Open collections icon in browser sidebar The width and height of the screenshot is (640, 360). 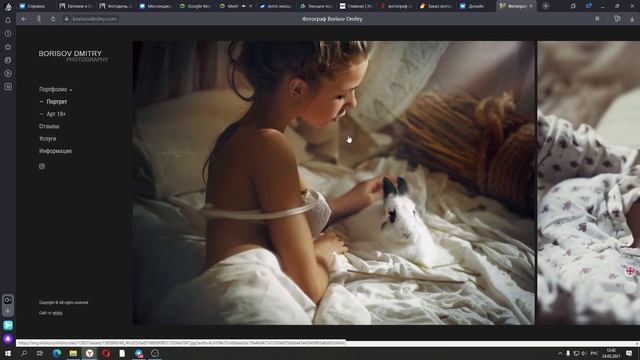click(8, 60)
